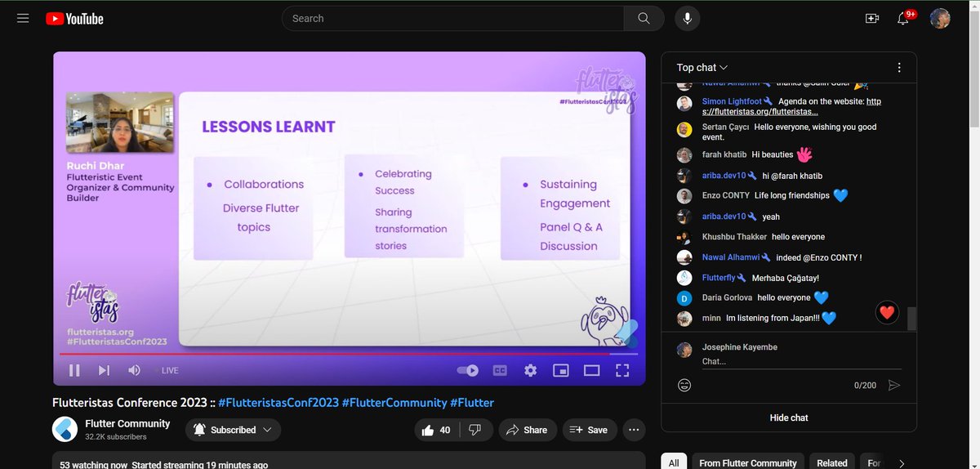980x469 pixels.
Task: Click the "53 watching now" description text
Action: point(94,464)
